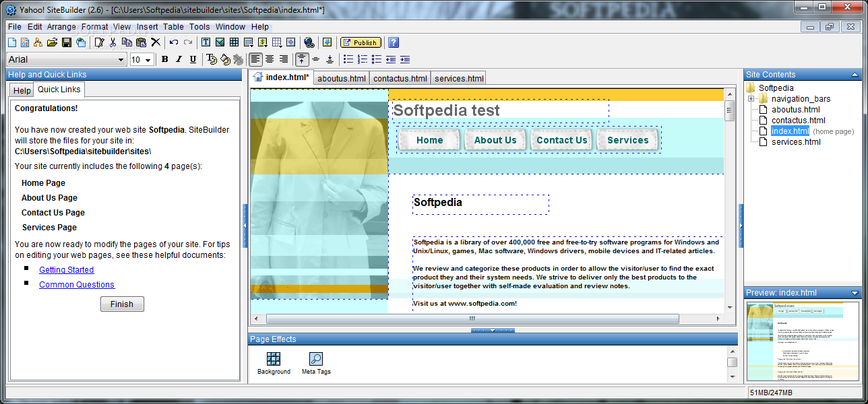Open the fill color bucket tool
Viewport: 868px width, 404px height.
point(225,59)
